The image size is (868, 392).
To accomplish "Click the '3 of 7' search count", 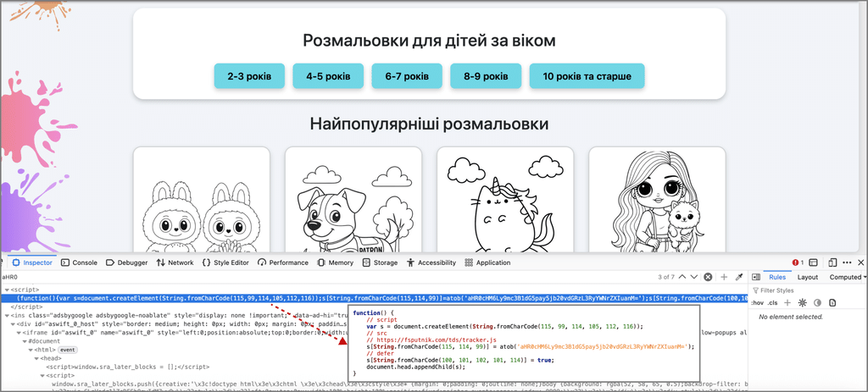I will [x=666, y=277].
